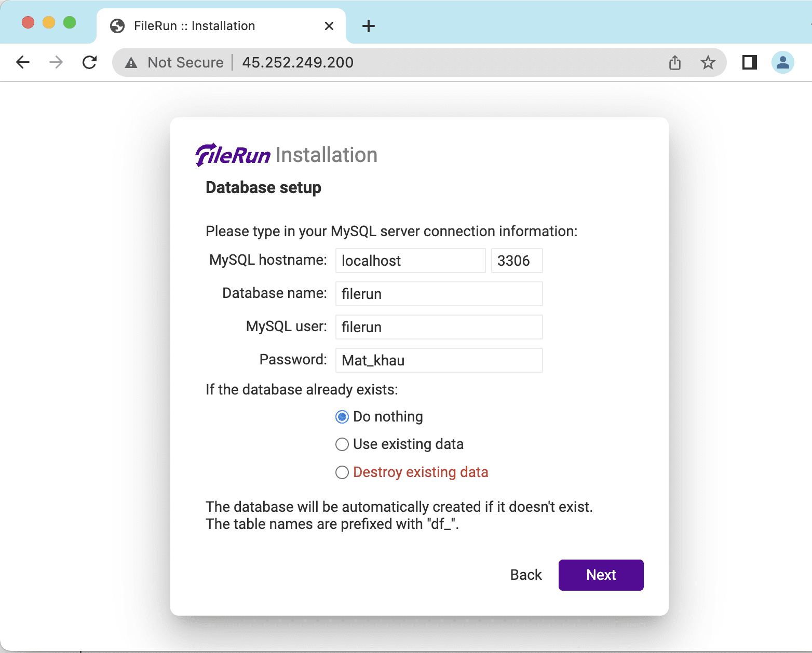The image size is (812, 653).
Task: Close the FileRun Installation tab
Action: click(329, 26)
